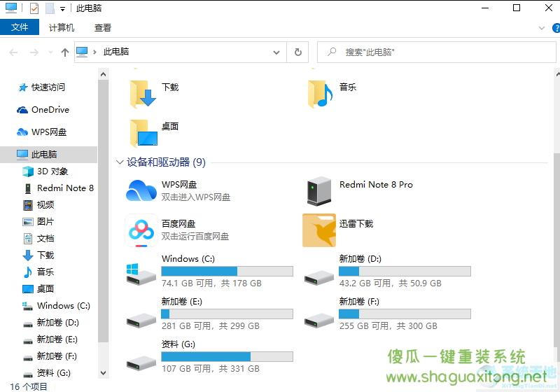Screen dimensions: 560x392
Task: Open the 计算机 ribbon tab
Action: 62,27
